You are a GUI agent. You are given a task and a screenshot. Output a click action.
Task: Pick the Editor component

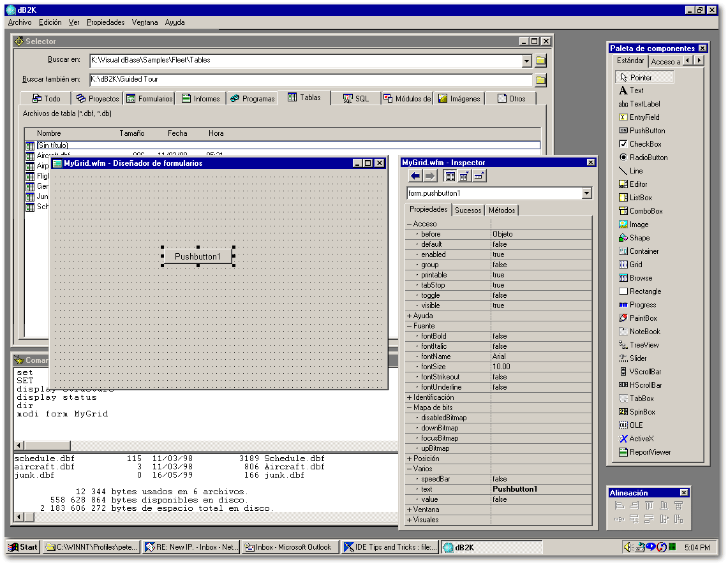click(x=633, y=184)
